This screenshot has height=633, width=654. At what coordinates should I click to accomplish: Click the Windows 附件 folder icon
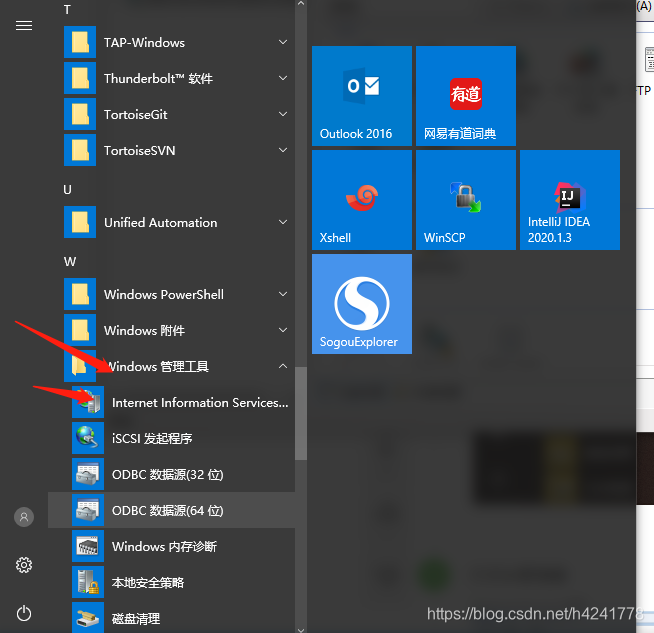80,330
